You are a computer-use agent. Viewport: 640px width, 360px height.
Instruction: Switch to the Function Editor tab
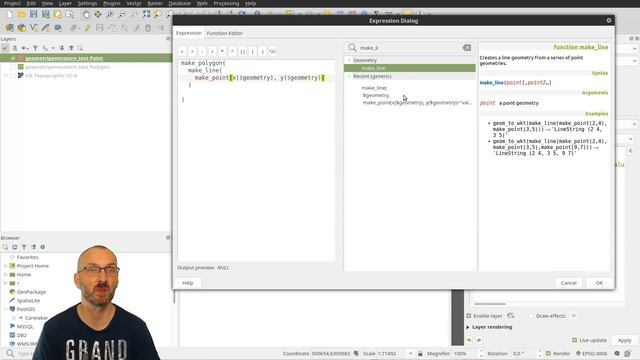[224, 33]
